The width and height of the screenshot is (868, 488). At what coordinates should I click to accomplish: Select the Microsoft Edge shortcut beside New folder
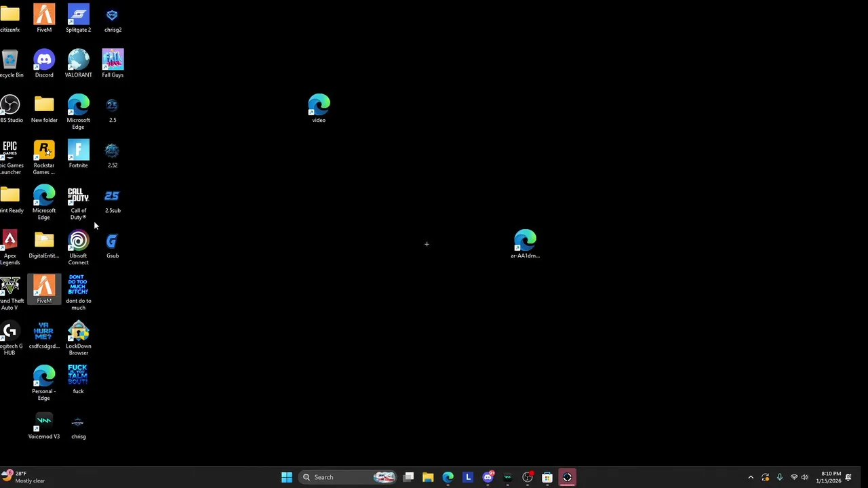78,112
